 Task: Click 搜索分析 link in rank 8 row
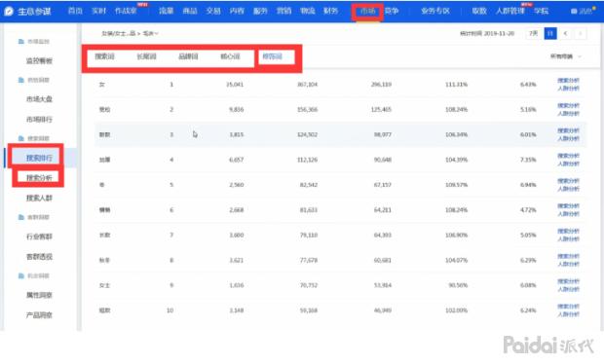(568, 256)
